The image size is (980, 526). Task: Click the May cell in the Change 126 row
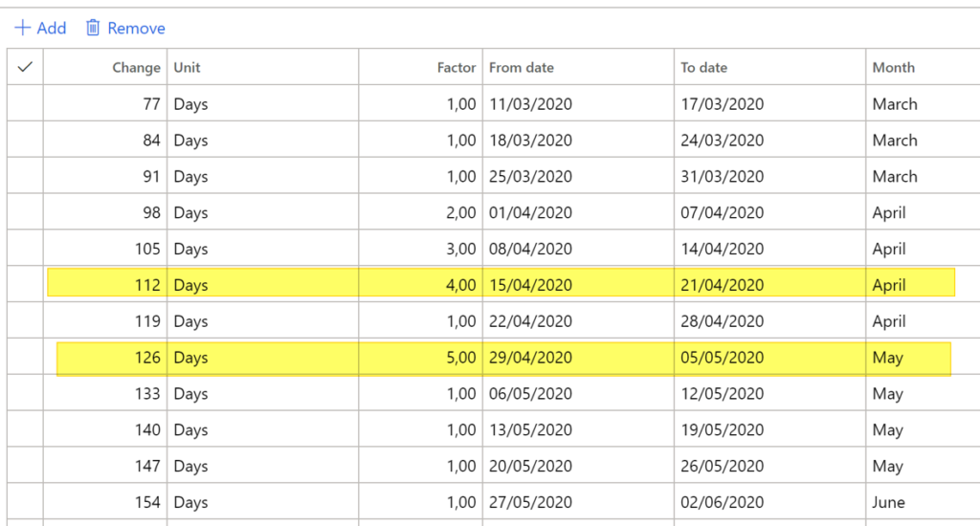coord(924,358)
